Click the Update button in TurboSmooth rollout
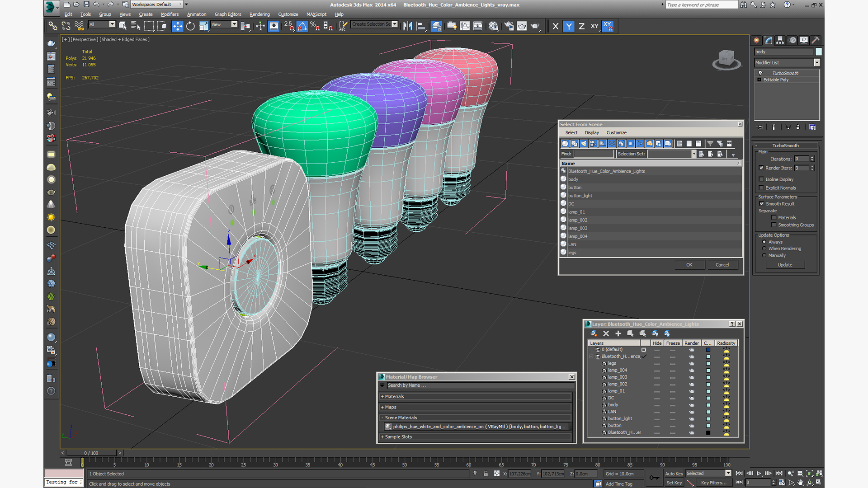Screen dimensions: 868x488 tap(785, 265)
